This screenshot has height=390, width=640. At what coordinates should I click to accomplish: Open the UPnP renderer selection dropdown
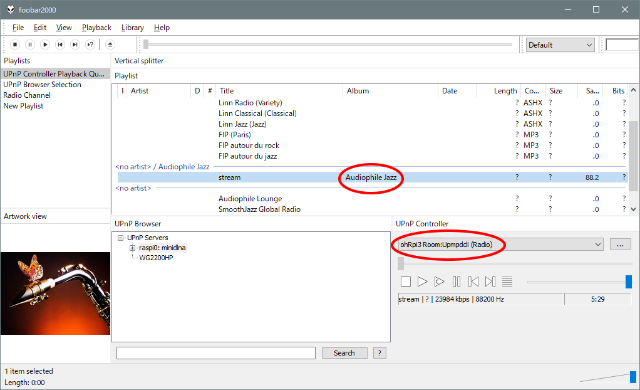click(500, 244)
